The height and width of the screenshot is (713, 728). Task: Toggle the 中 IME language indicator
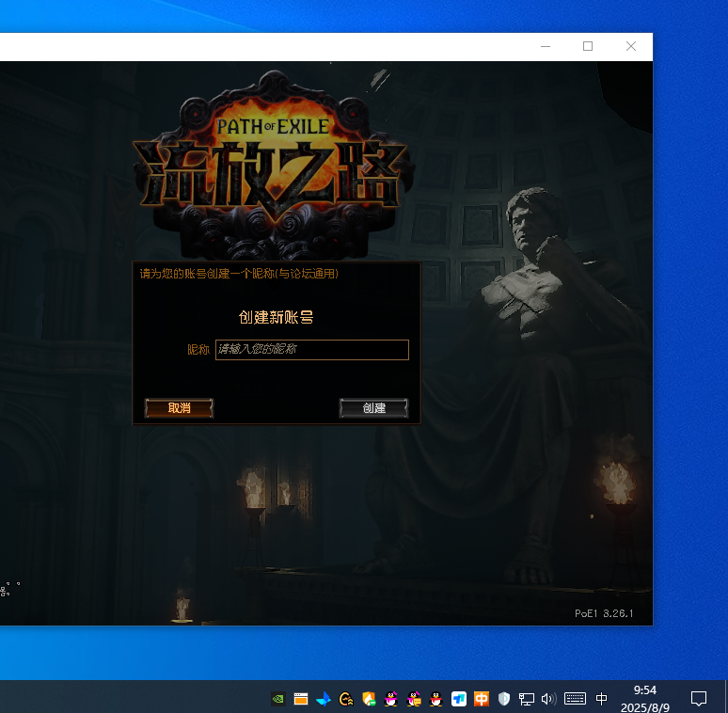click(x=601, y=699)
